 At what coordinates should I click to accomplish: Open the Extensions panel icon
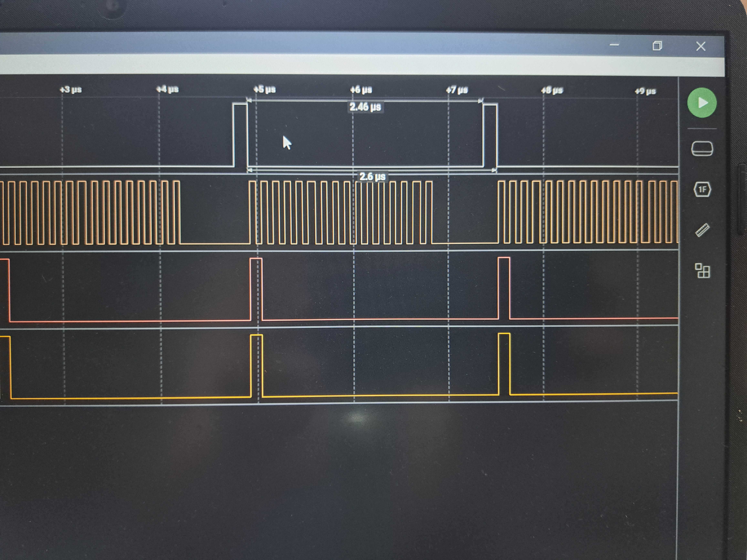tap(702, 271)
